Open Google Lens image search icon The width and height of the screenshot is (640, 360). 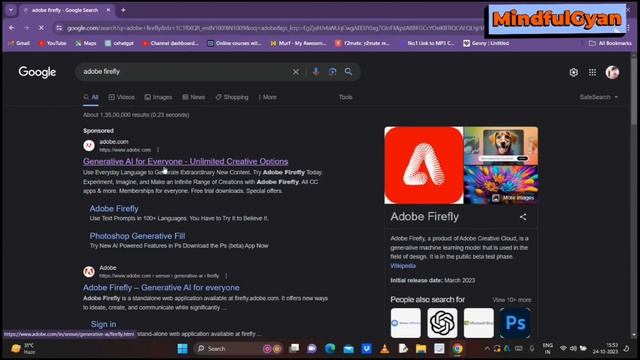point(332,72)
